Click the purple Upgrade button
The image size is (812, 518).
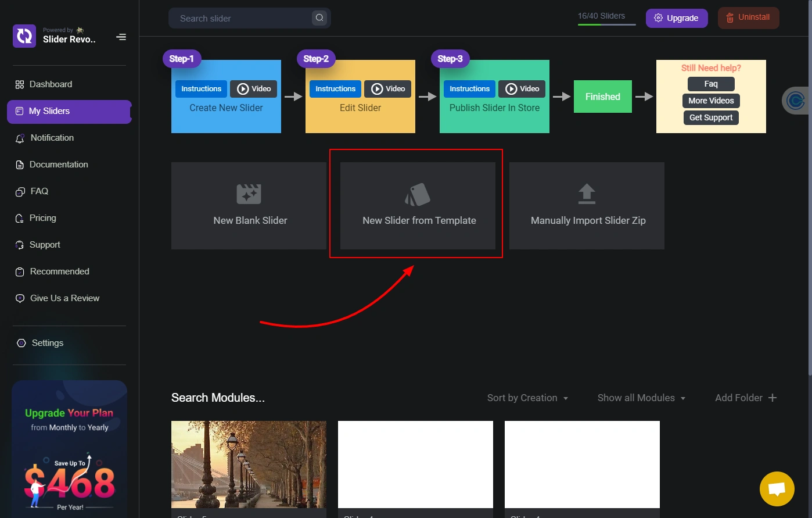(677, 18)
